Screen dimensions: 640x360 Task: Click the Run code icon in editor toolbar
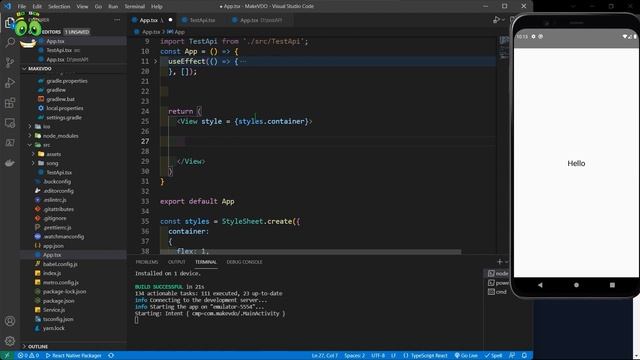click(496, 20)
